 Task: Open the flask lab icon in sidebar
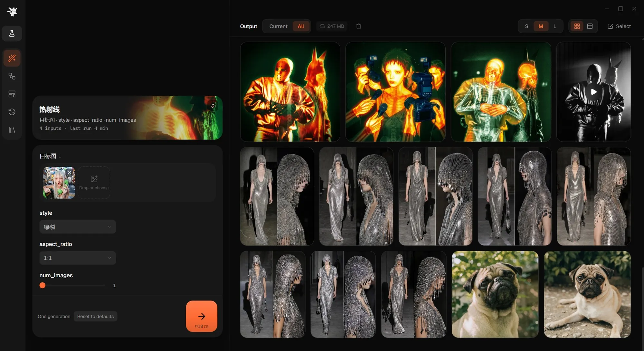12,33
